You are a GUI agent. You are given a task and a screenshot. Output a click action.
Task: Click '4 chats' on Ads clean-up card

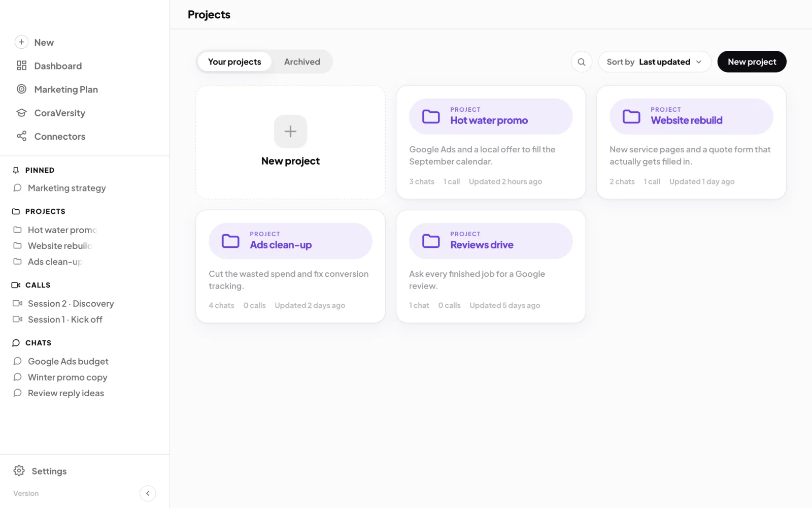point(221,305)
